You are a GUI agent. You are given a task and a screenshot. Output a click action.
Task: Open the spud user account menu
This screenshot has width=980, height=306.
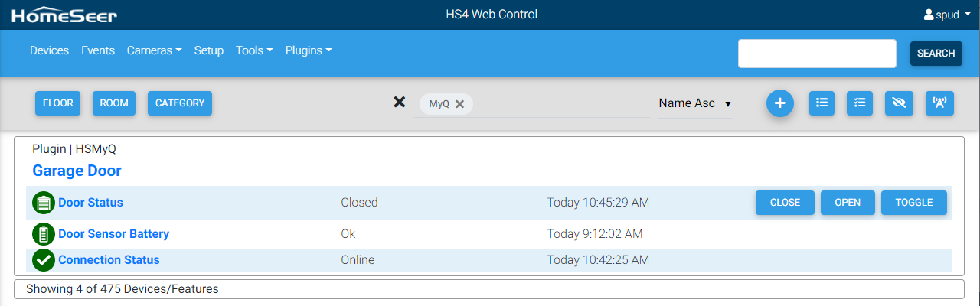[x=947, y=15]
